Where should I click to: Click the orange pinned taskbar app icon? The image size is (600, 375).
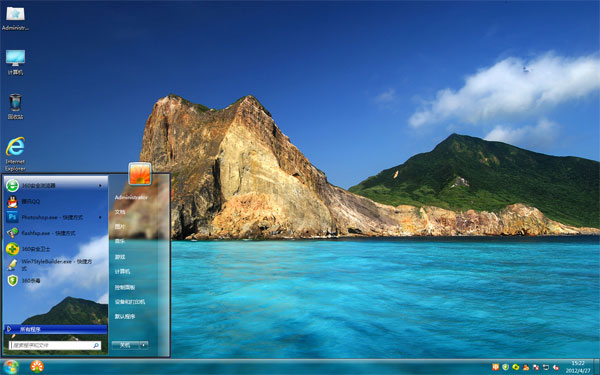tap(37, 367)
